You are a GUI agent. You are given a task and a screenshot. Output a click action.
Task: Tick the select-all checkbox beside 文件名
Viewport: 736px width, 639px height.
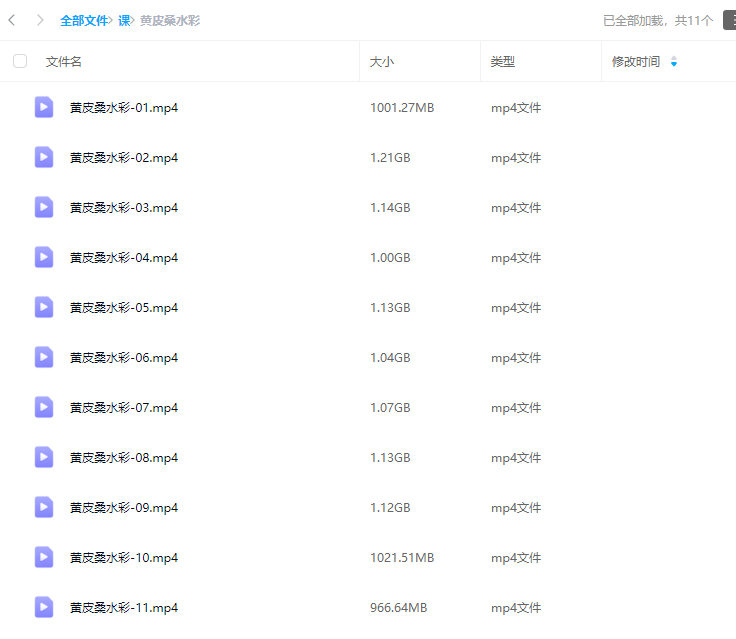pyautogui.click(x=20, y=61)
